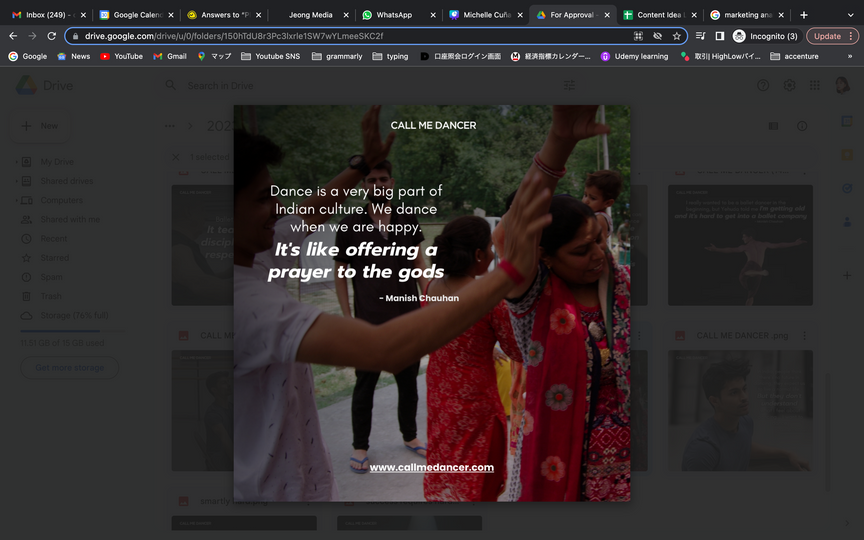Click the storage usage progress bar
The image size is (864, 540).
click(x=72, y=331)
